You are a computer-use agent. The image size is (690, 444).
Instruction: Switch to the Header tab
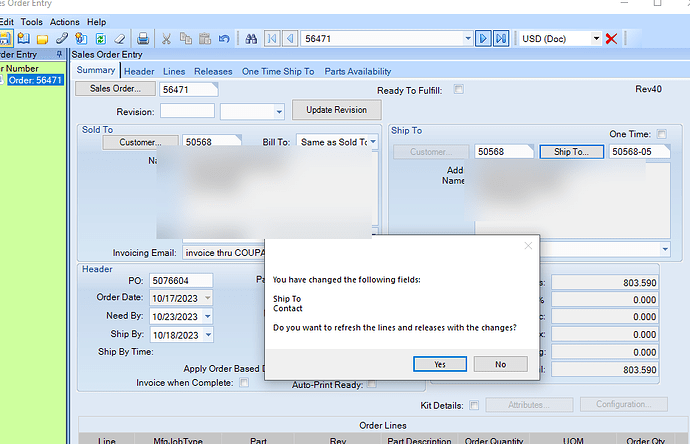[x=139, y=71]
